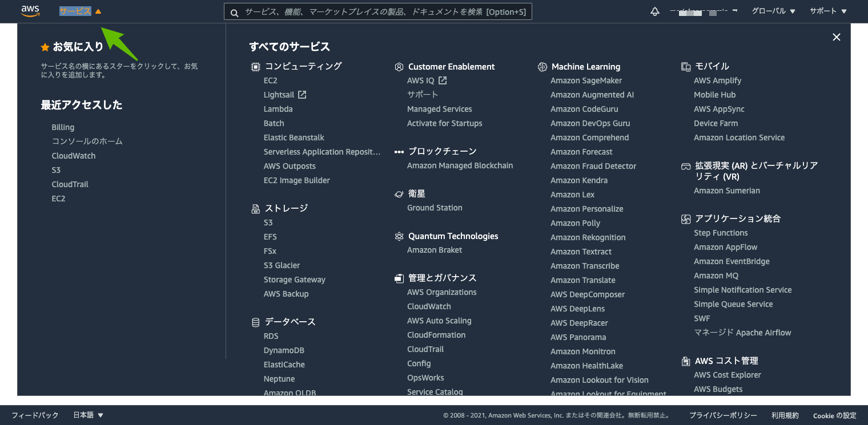Open the account name dropdown
868x425 pixels.
point(704,11)
